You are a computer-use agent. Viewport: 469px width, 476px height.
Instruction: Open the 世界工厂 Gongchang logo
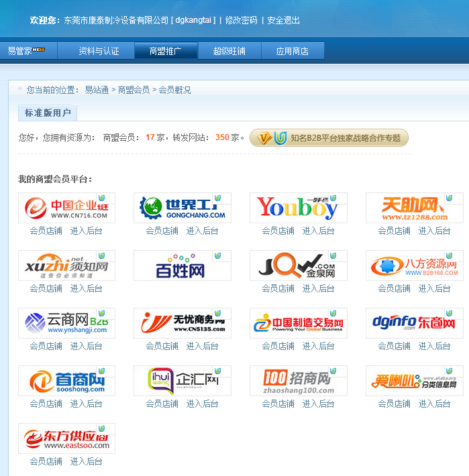182,208
